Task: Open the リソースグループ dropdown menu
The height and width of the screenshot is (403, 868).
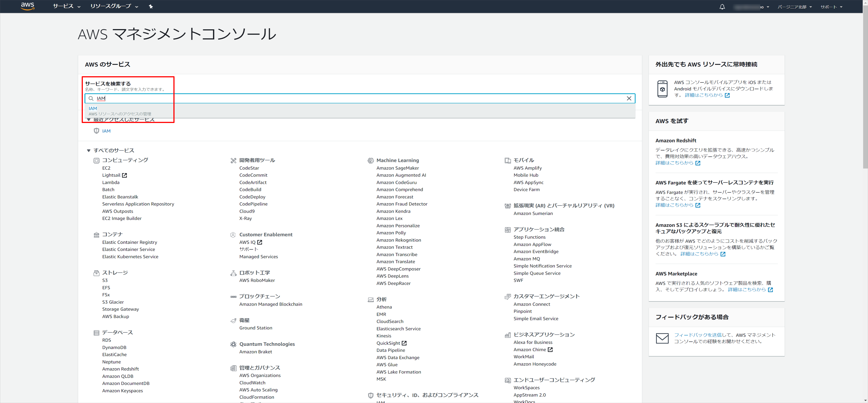Action: coord(114,6)
